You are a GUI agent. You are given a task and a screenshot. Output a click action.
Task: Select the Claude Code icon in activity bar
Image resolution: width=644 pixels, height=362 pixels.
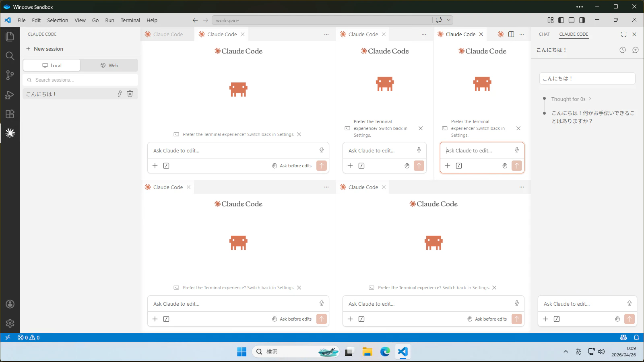10,133
